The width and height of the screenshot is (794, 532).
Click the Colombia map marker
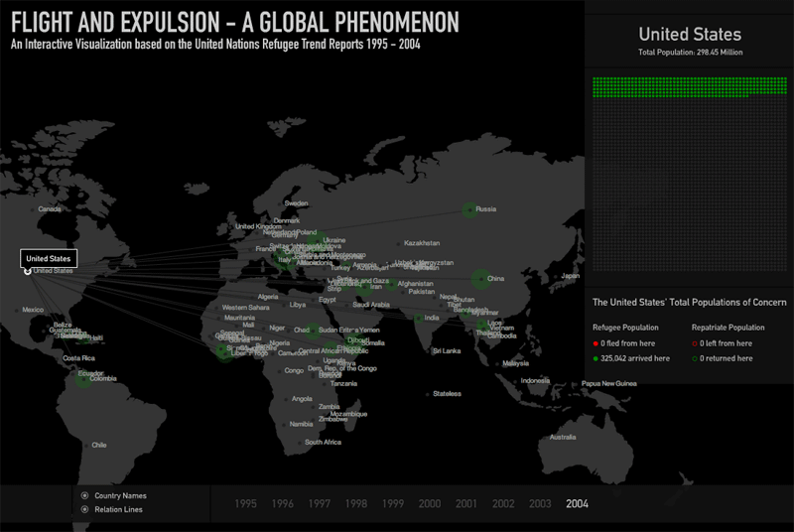click(x=83, y=378)
